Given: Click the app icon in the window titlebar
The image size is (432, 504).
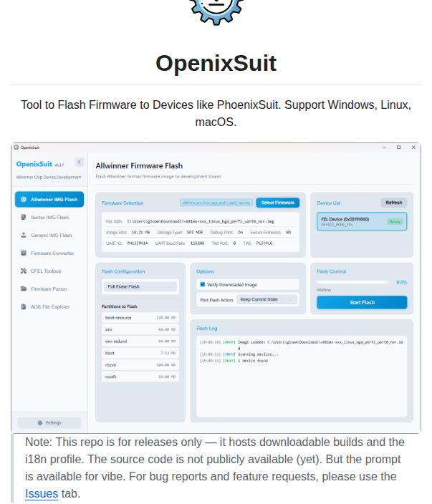Looking at the screenshot, I should coord(16,147).
